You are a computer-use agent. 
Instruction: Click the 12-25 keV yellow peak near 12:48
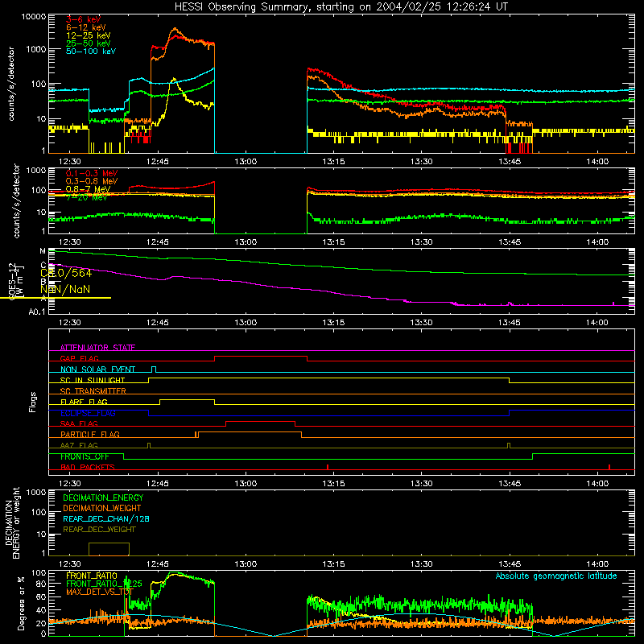[x=174, y=79]
